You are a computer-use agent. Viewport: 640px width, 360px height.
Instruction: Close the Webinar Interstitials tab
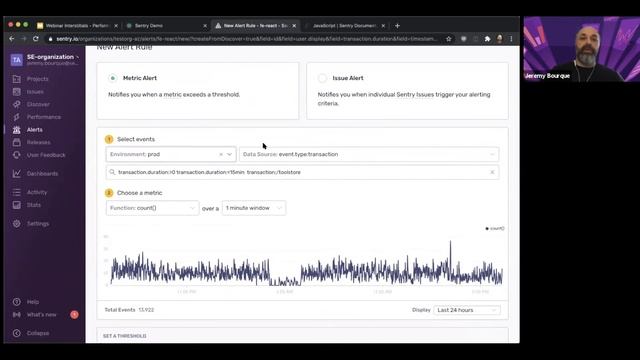click(116, 26)
